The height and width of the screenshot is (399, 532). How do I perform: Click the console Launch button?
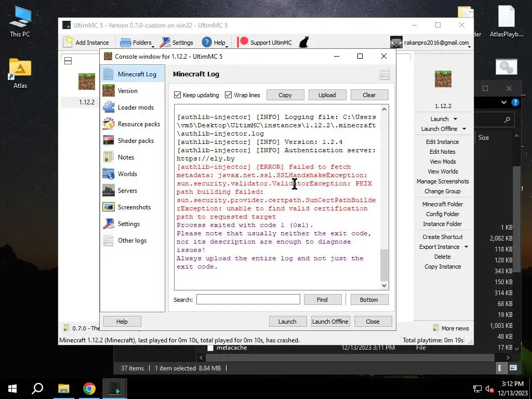pos(287,321)
